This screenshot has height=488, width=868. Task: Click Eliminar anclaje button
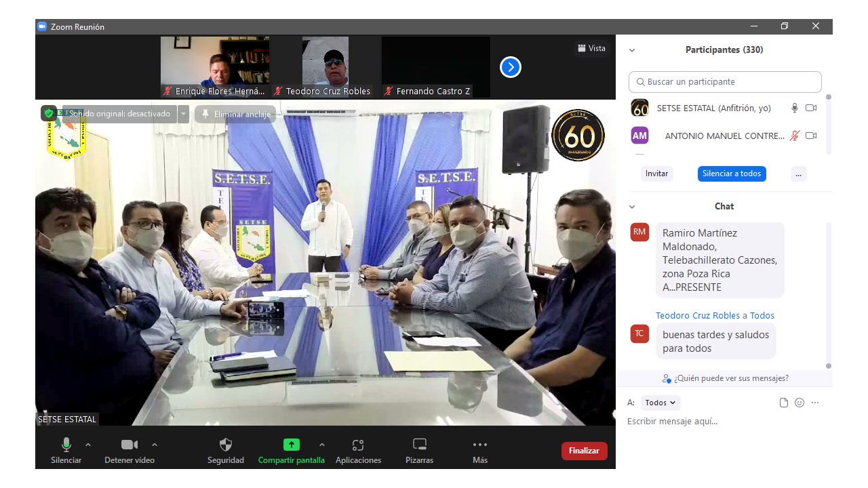coord(235,114)
